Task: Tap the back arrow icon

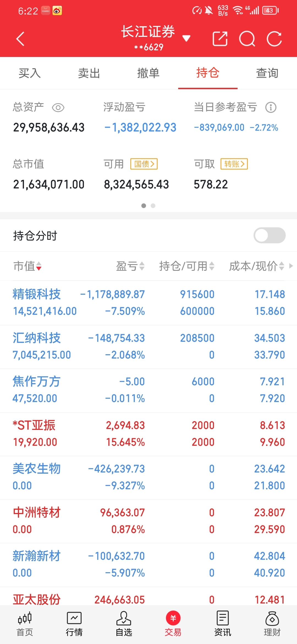Action: (20, 39)
